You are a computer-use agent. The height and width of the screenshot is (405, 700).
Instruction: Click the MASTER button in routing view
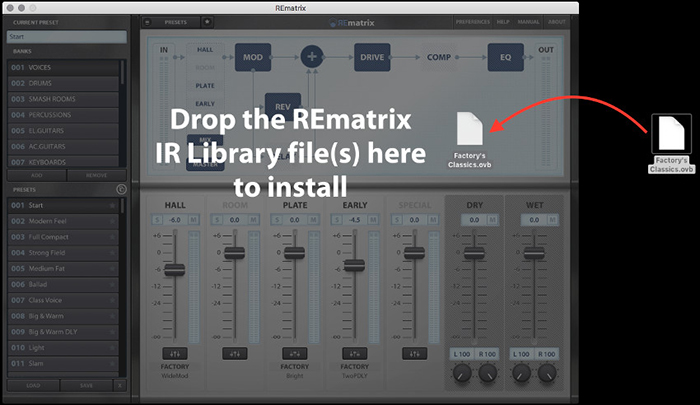(205, 164)
